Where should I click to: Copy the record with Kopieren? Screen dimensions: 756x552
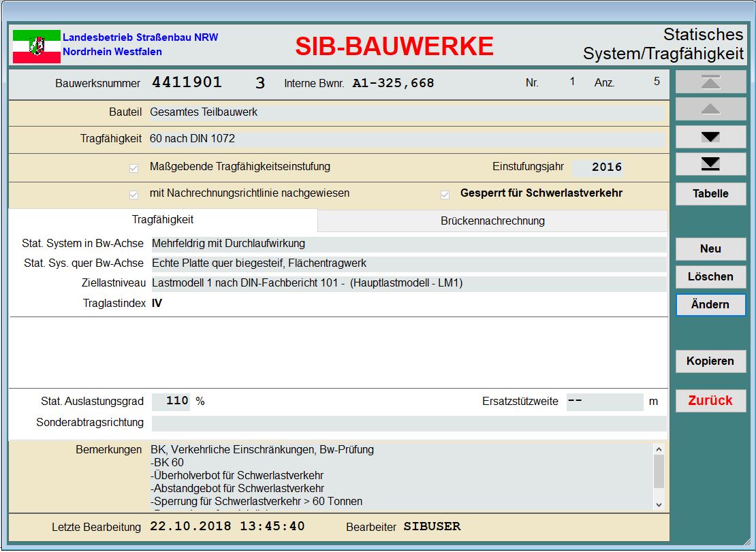[710, 361]
